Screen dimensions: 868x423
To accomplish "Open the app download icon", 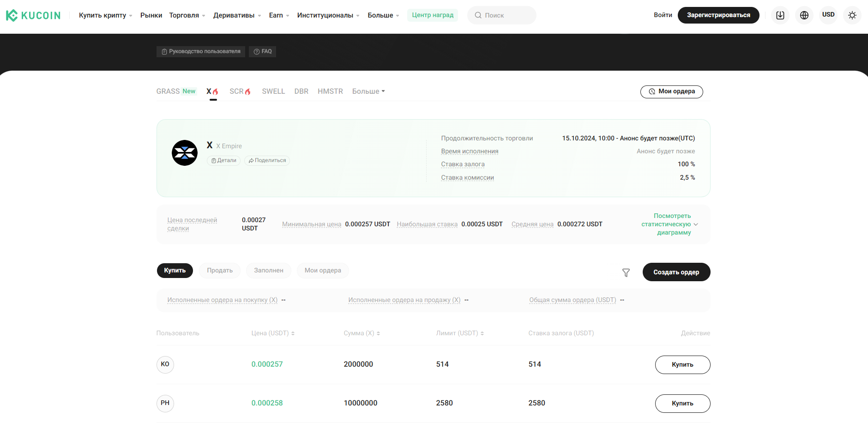I will point(780,15).
